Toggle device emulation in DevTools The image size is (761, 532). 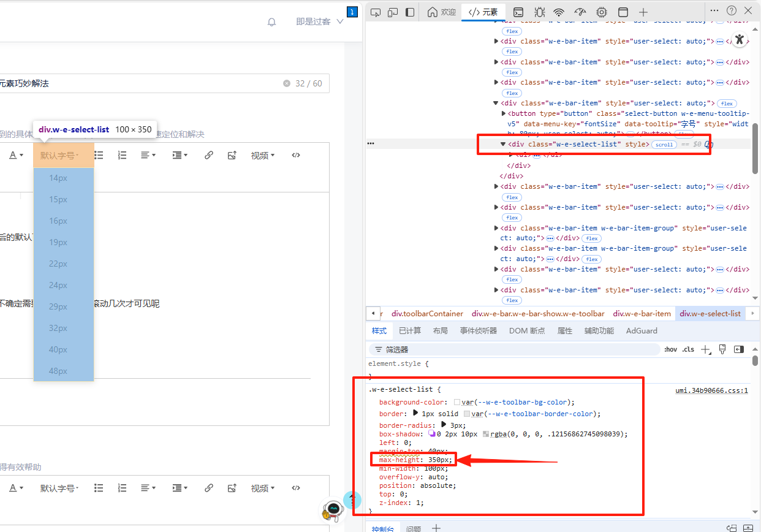393,12
